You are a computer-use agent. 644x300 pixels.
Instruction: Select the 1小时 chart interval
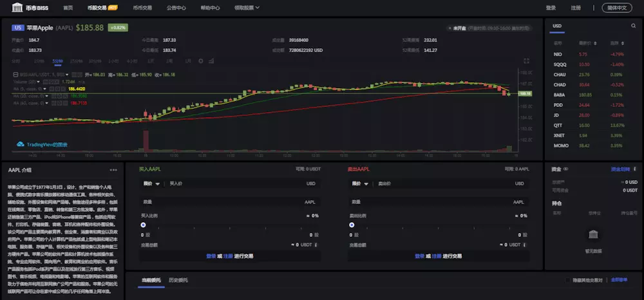click(113, 61)
